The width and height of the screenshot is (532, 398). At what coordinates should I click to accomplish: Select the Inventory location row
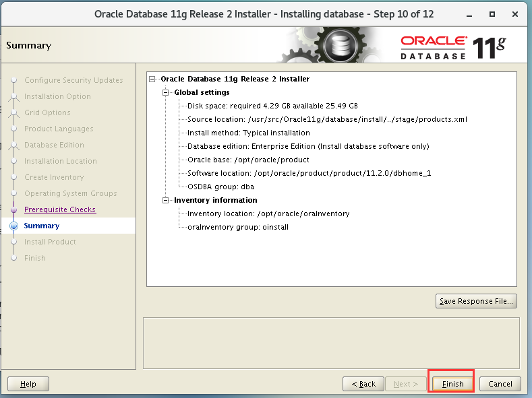pos(268,213)
